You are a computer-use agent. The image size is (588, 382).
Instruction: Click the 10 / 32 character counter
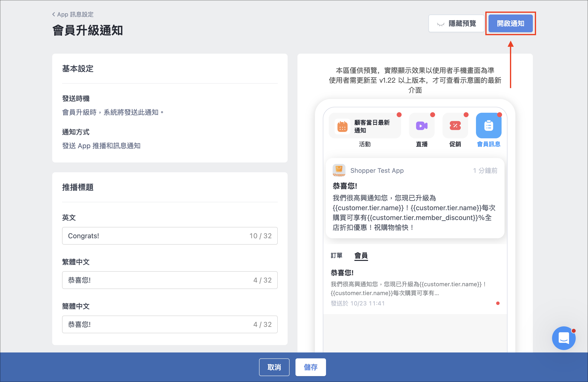[x=261, y=236]
